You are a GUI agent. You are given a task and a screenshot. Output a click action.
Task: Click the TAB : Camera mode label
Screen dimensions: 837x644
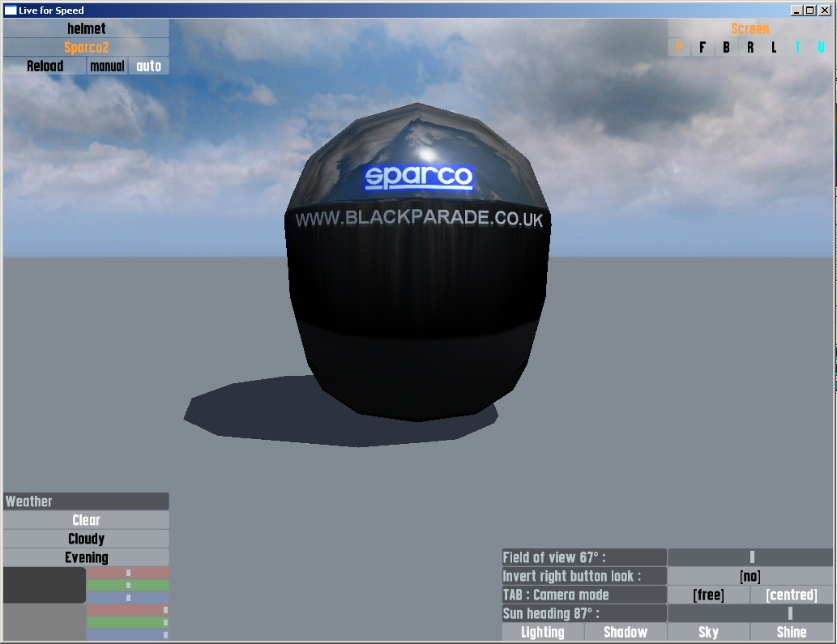(x=584, y=595)
